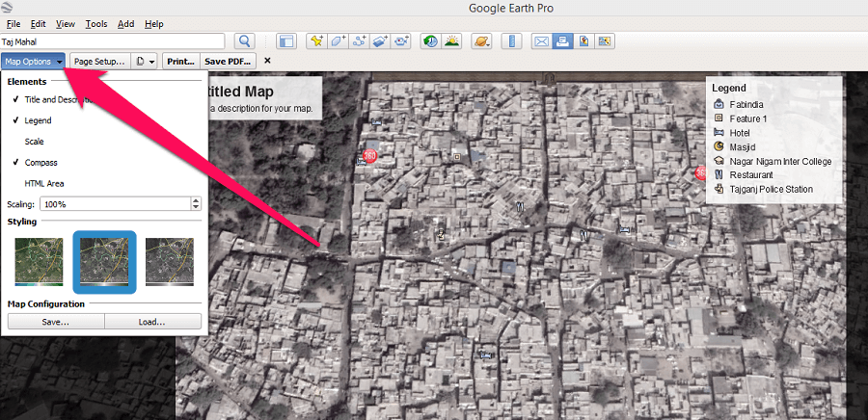The width and height of the screenshot is (868, 420).
Task: Click the Load map configuration button
Action: coord(152,322)
